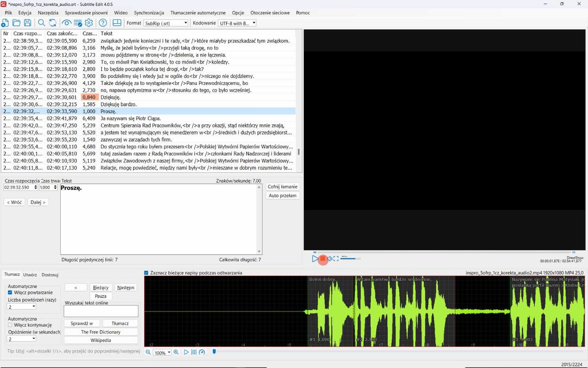The image size is (588, 368).
Task: Go to next subtitle with 'Dalej >'
Action: pyautogui.click(x=38, y=202)
